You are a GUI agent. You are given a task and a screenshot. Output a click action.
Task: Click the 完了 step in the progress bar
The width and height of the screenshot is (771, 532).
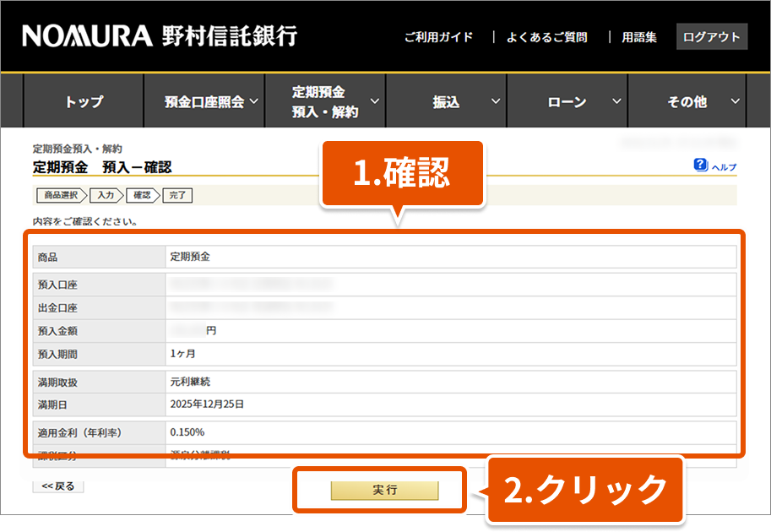[177, 195]
